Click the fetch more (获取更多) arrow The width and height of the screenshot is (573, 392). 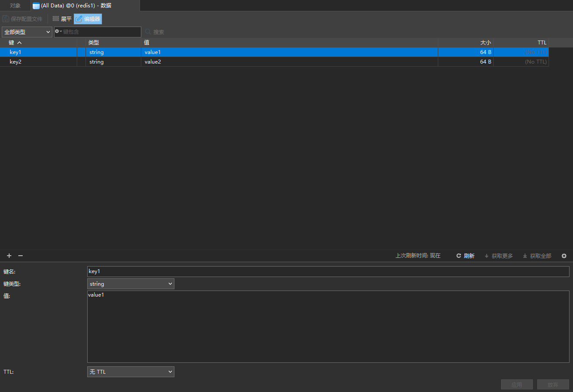[x=487, y=256]
